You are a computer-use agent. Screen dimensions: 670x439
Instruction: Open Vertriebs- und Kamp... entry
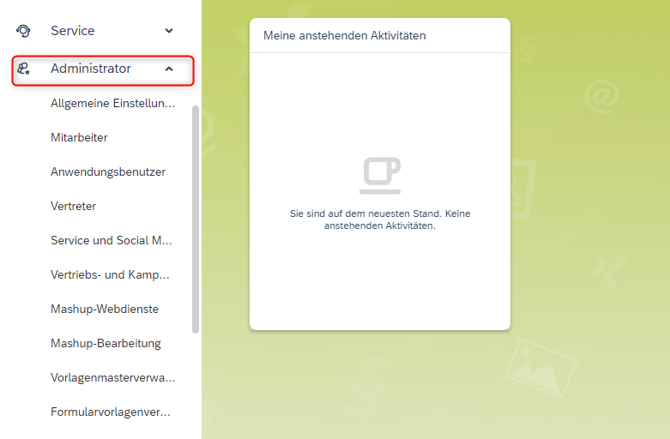click(110, 274)
